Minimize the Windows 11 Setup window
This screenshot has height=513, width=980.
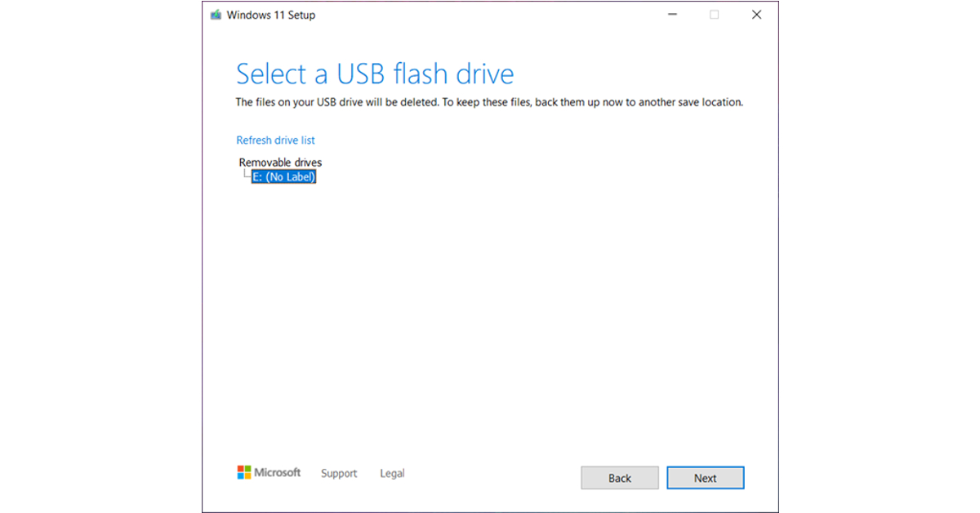click(672, 14)
